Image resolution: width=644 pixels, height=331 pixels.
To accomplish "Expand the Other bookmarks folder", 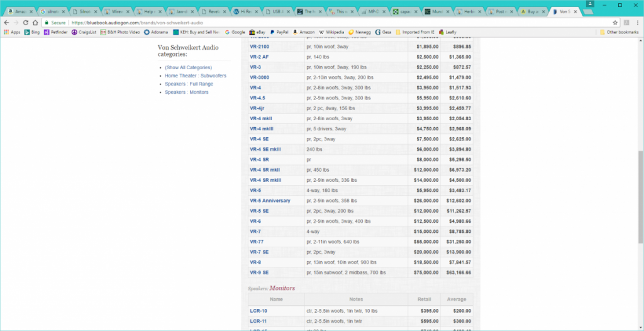I will [619, 32].
